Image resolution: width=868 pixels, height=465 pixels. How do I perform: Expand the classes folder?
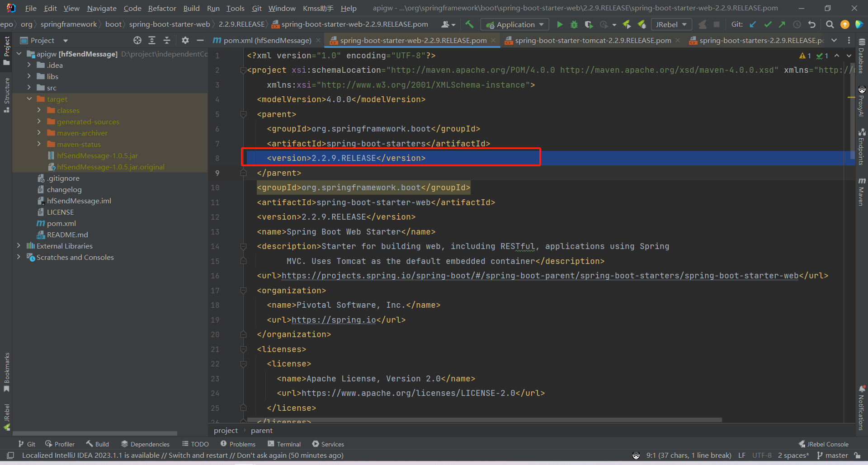(x=39, y=110)
